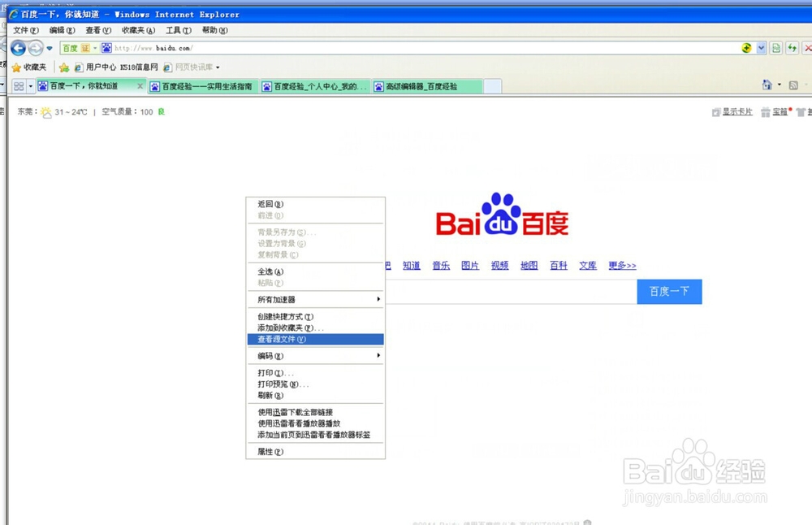Choose 使用迅雷看看播放器播放 in the context menu

(315, 423)
